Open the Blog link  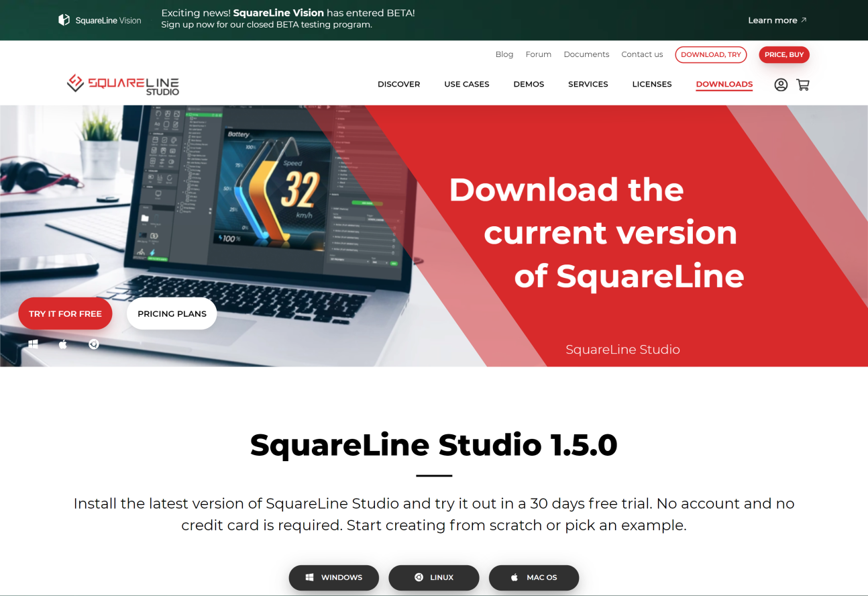(x=504, y=54)
